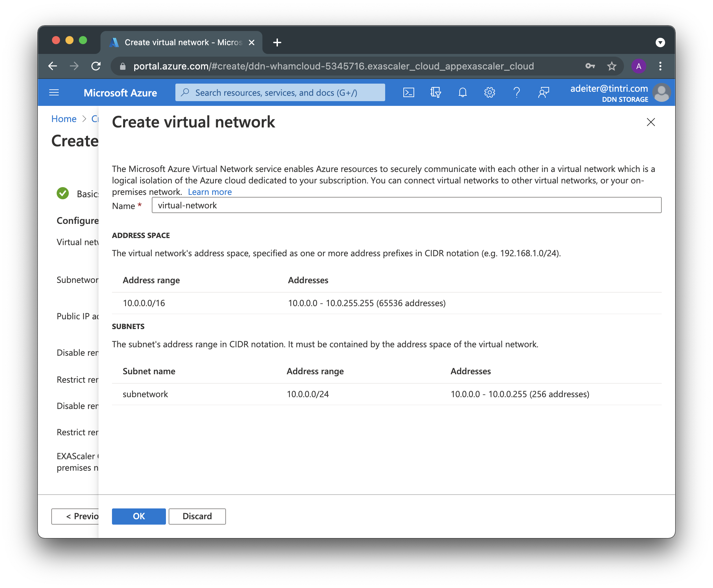Open portal settings gear
The image size is (713, 588).
489,92
